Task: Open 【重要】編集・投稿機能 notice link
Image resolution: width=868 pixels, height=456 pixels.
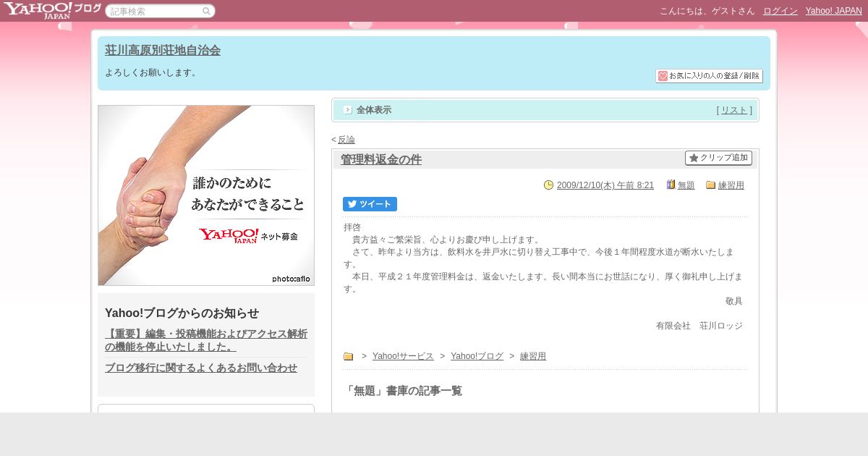Action: pos(206,340)
